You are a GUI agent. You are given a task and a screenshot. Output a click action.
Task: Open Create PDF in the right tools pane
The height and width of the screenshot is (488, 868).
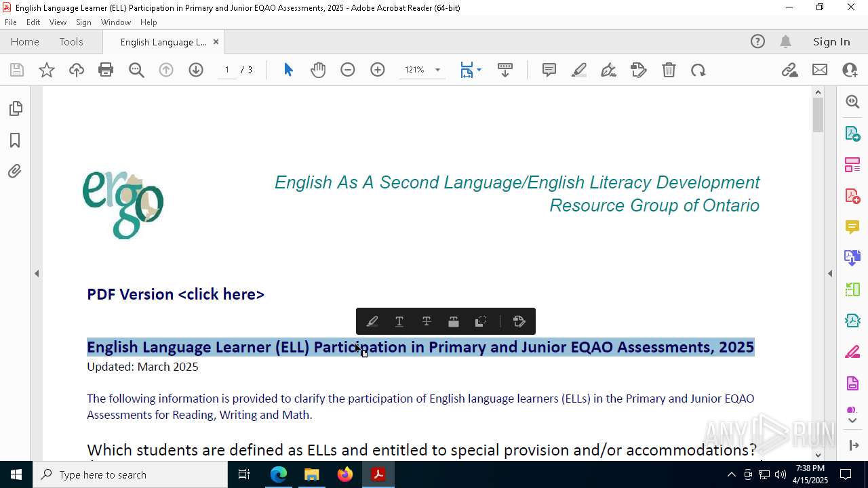[852, 196]
